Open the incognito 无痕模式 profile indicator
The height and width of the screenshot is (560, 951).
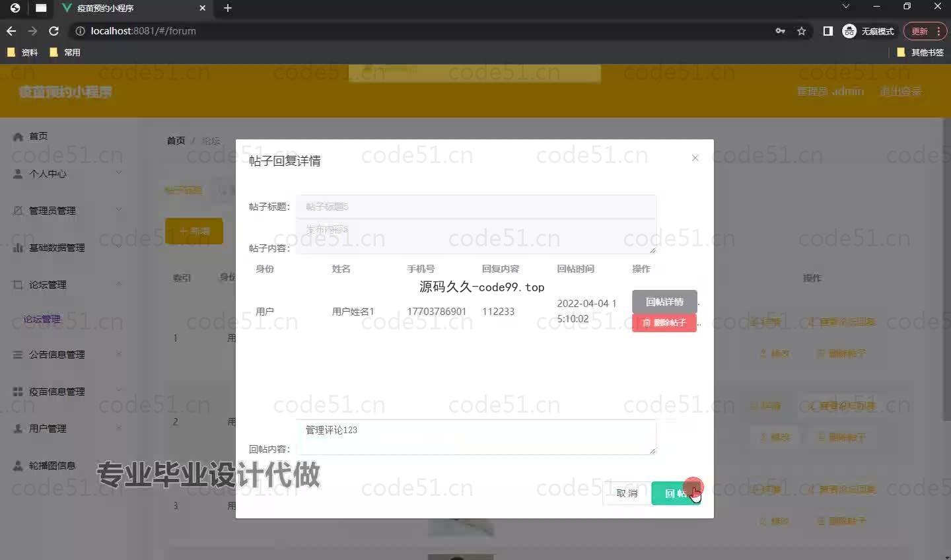point(868,31)
